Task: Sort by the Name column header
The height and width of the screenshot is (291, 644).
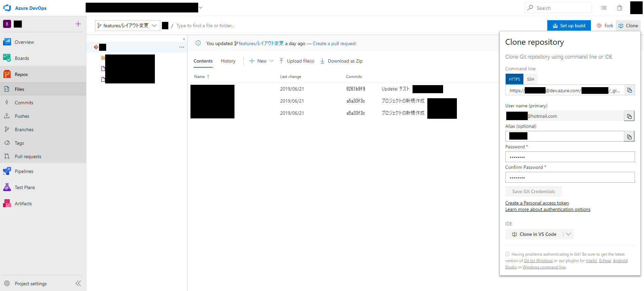Action: click(x=202, y=77)
